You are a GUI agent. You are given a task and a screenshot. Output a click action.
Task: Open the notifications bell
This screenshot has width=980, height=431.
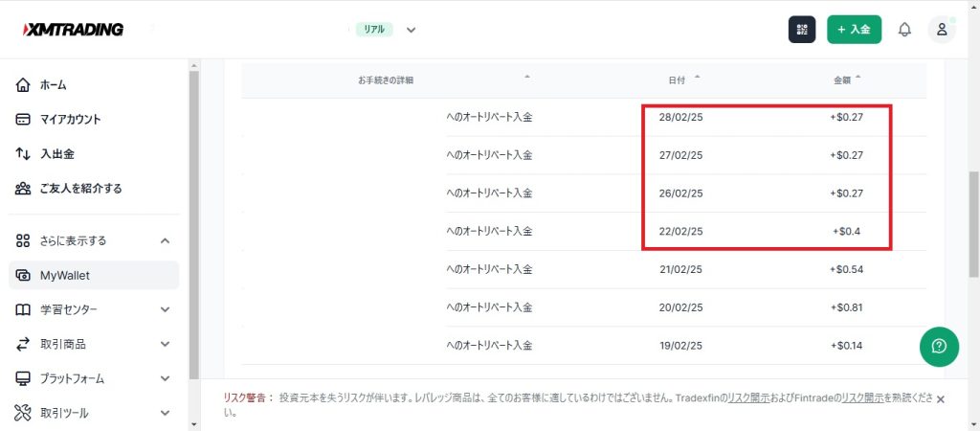904,30
